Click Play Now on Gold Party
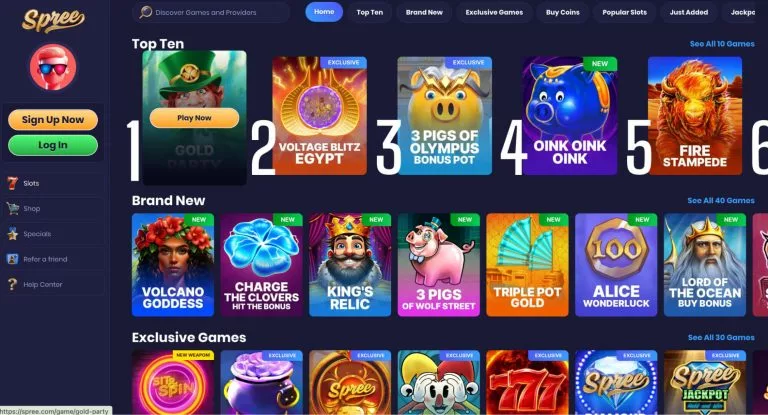This screenshot has height=415, width=768. [x=194, y=118]
